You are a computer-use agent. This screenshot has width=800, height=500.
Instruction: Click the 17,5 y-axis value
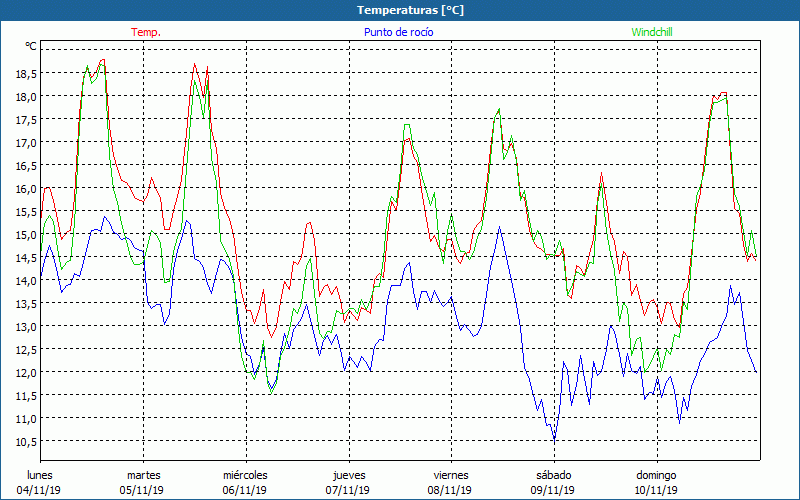click(26, 120)
